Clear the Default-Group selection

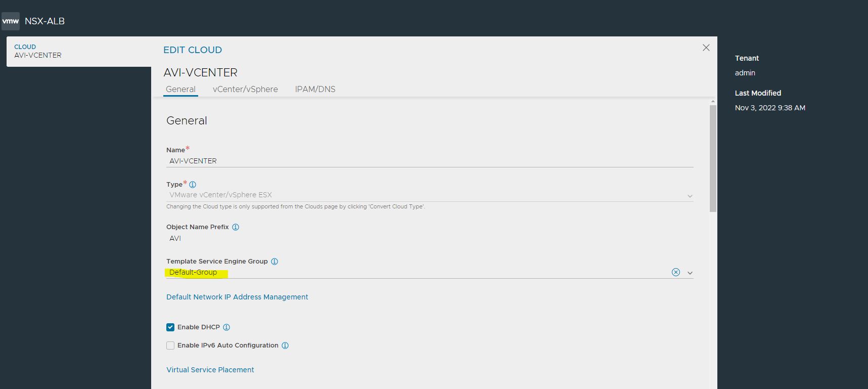click(x=676, y=272)
